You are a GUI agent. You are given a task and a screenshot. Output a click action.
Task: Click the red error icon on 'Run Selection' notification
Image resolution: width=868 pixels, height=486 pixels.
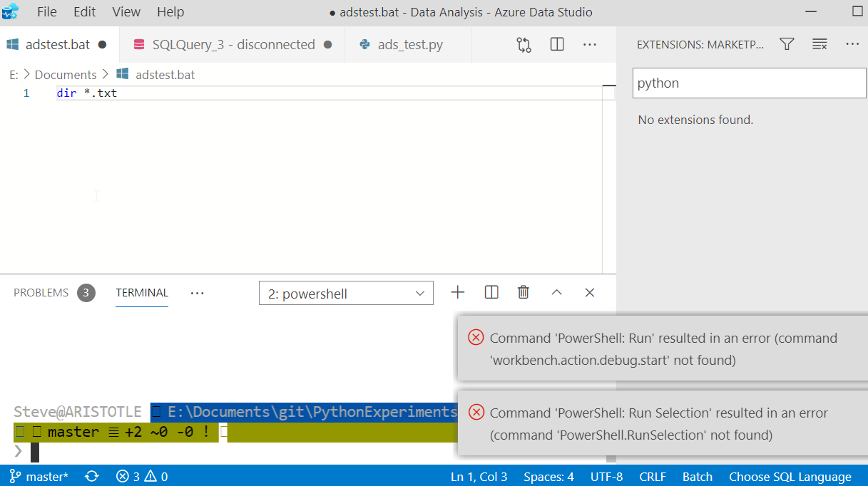[x=476, y=412]
